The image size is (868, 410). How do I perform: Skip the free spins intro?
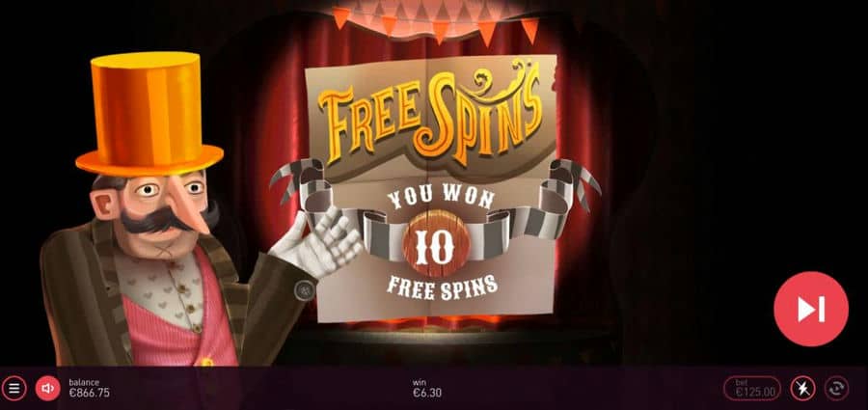pos(811,309)
